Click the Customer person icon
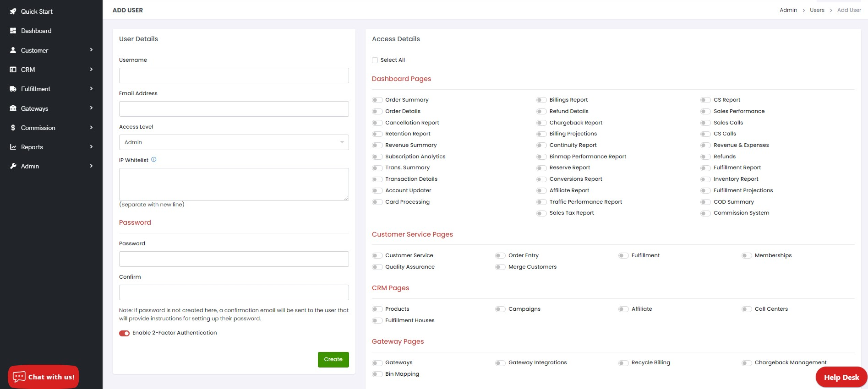 click(x=13, y=50)
